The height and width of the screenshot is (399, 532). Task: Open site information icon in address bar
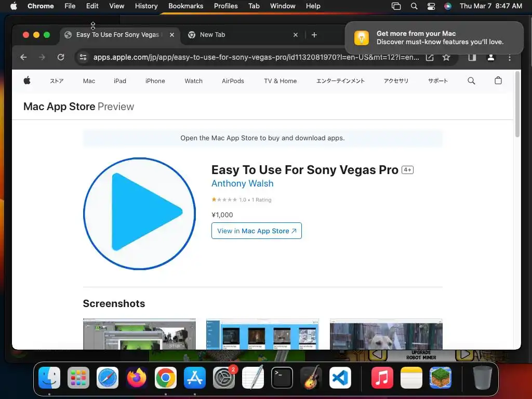83,57
